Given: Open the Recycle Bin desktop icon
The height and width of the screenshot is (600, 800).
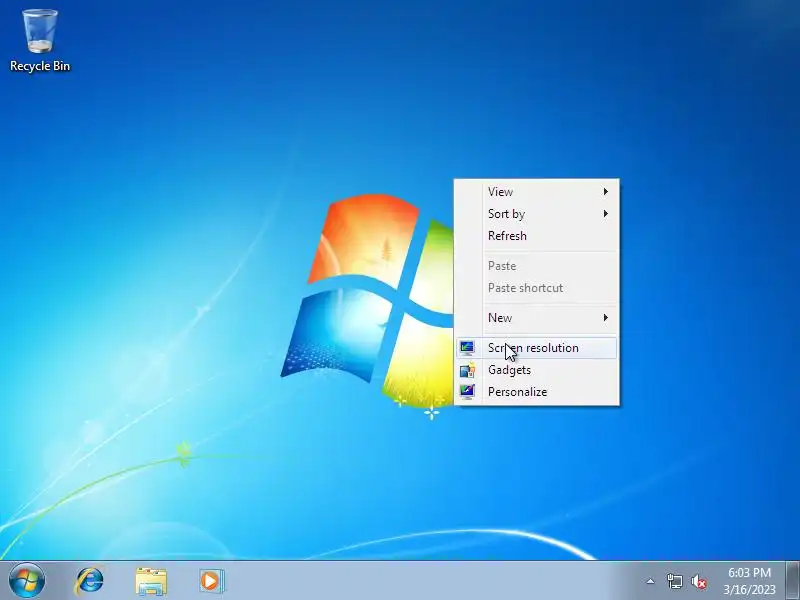Looking at the screenshot, I should click(x=40, y=40).
